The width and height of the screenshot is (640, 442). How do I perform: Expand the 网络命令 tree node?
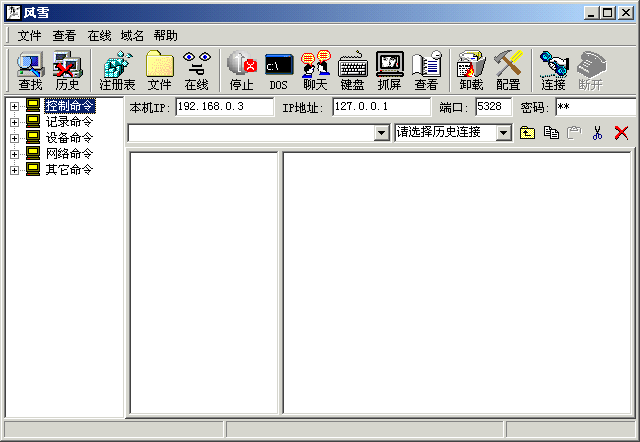click(x=15, y=154)
